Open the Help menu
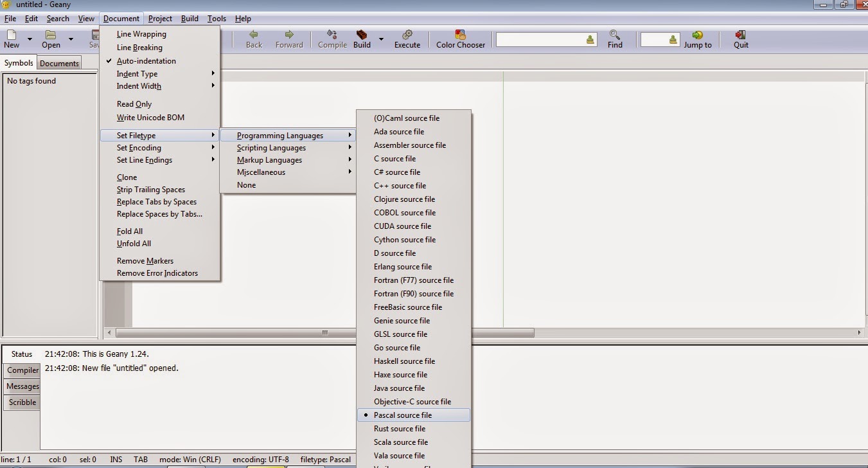The width and height of the screenshot is (868, 468). 243,19
